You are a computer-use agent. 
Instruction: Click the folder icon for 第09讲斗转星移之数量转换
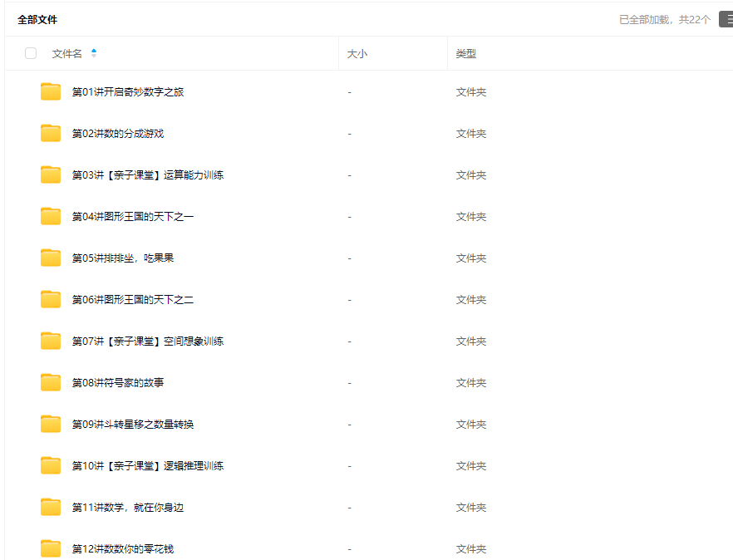[x=51, y=425]
